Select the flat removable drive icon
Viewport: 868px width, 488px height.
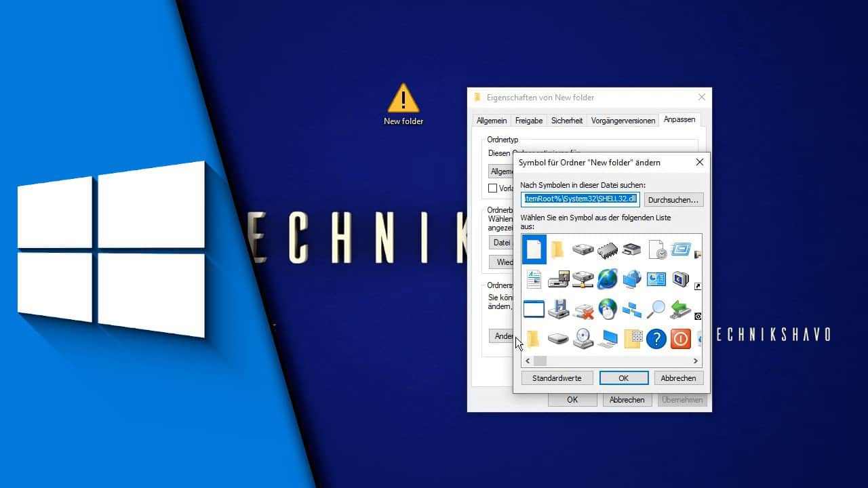[x=558, y=338]
